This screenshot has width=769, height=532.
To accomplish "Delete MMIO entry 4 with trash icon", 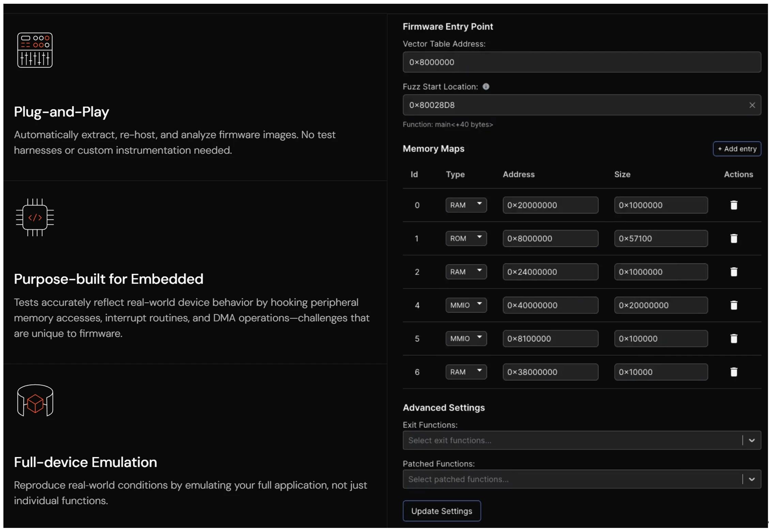I will [x=734, y=305].
